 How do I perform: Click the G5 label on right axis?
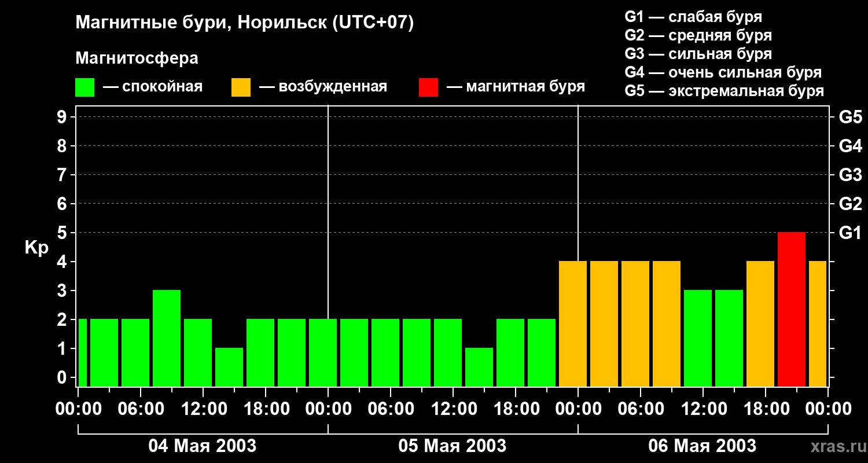850,117
